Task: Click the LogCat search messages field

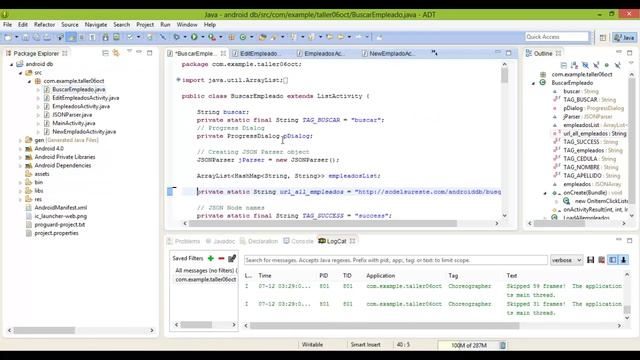Action: pos(396,260)
